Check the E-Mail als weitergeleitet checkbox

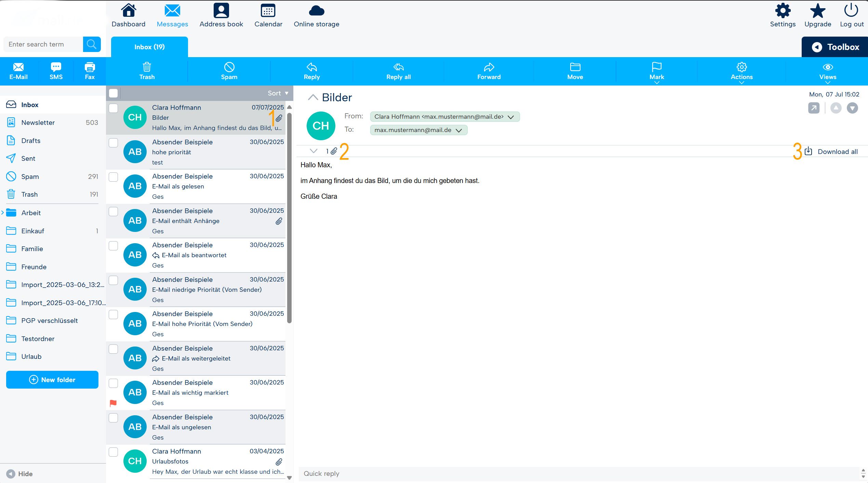tap(113, 349)
